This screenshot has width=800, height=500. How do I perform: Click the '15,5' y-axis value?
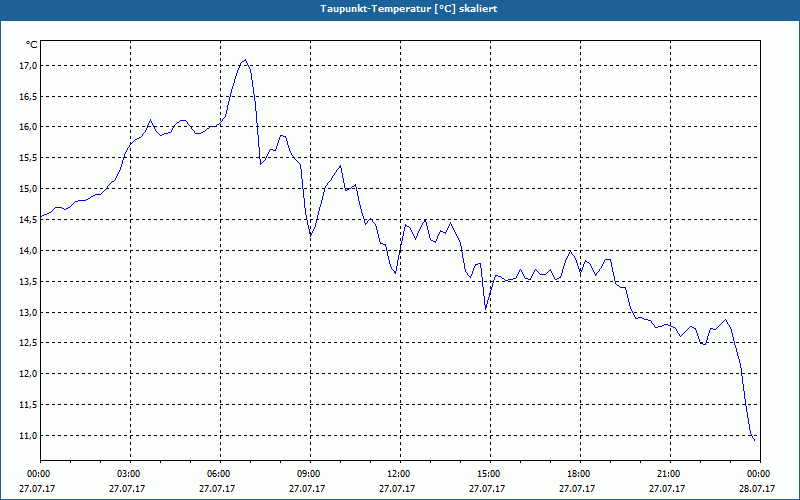point(29,158)
